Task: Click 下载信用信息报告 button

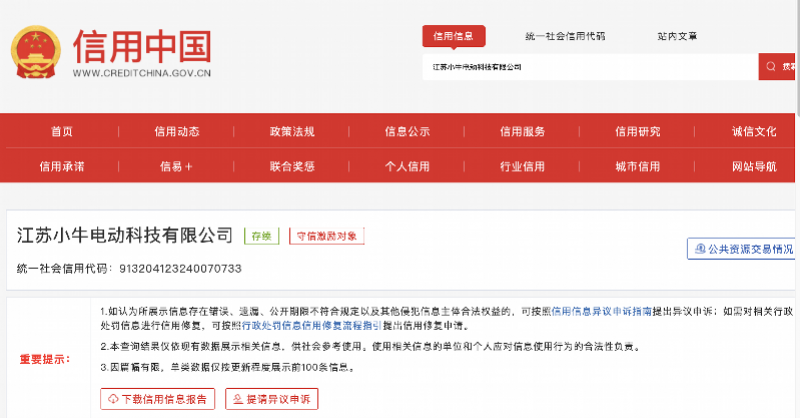Action: (x=158, y=399)
